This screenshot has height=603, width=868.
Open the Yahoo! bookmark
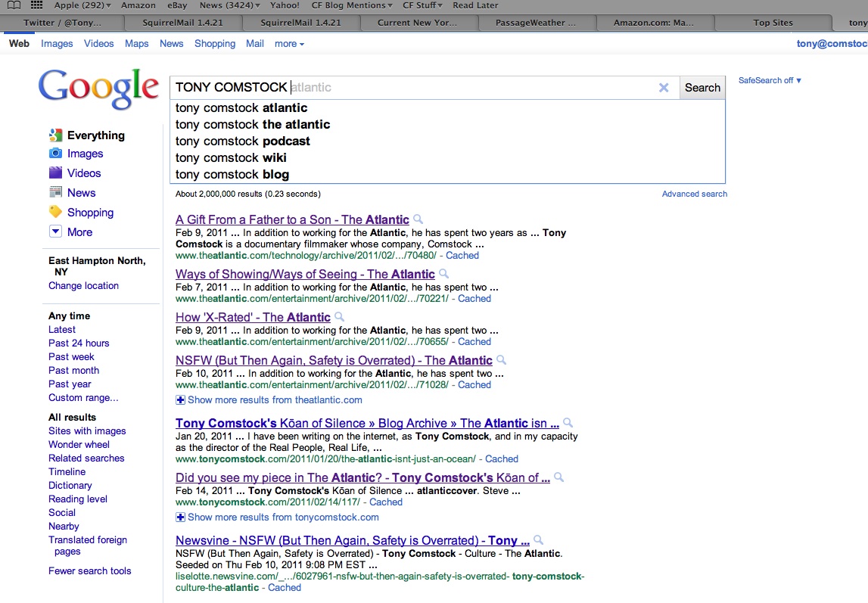(285, 5)
